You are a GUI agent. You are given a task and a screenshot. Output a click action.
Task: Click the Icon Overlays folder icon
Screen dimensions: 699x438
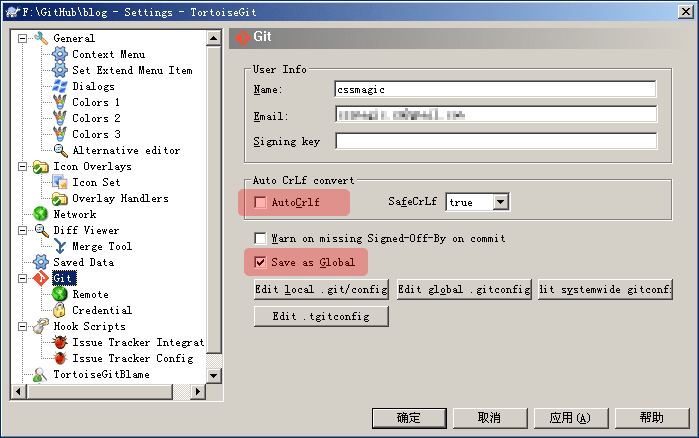41,167
